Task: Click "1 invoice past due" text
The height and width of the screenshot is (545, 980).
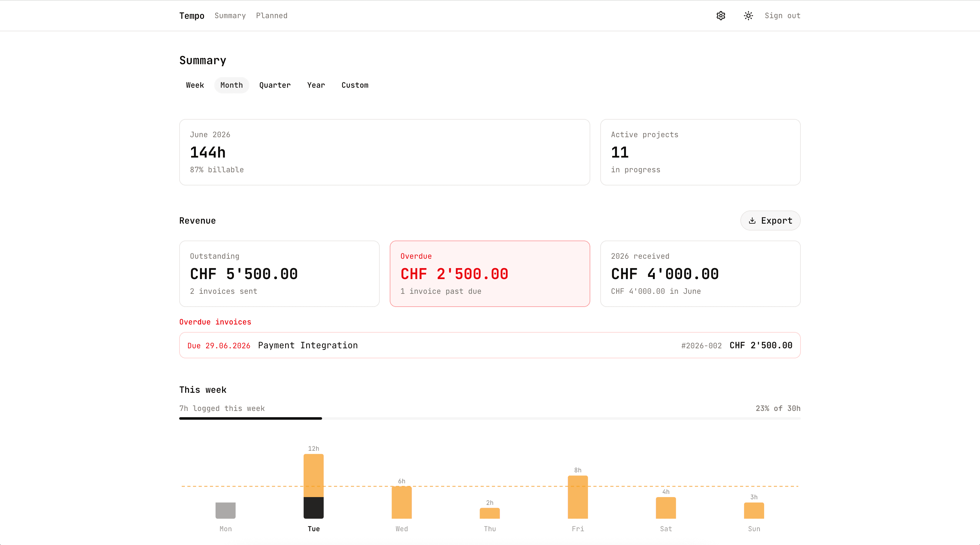Action: coord(441,291)
